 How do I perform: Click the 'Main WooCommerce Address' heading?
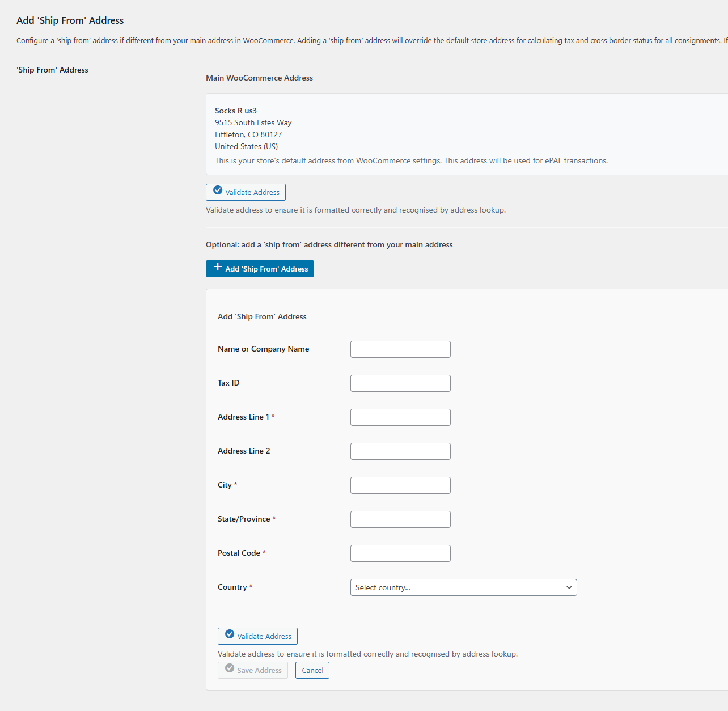pos(259,78)
